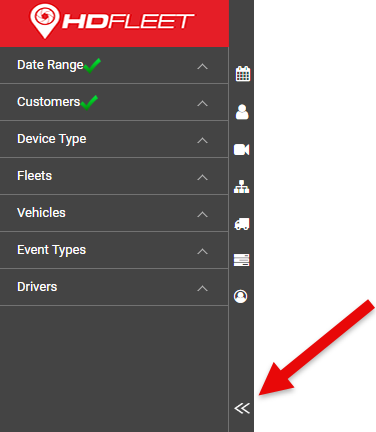Open the vehicles truck icon
Viewport: 376px width, 432px height.
(x=242, y=224)
